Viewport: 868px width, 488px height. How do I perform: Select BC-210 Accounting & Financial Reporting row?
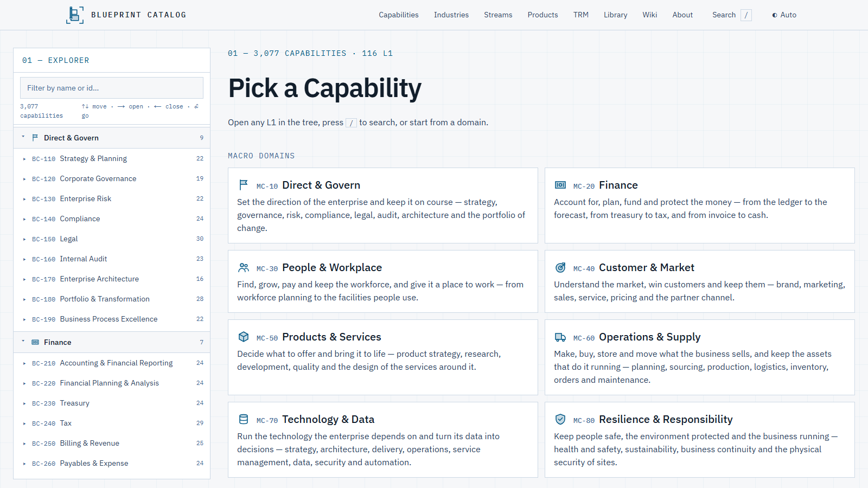pos(112,363)
